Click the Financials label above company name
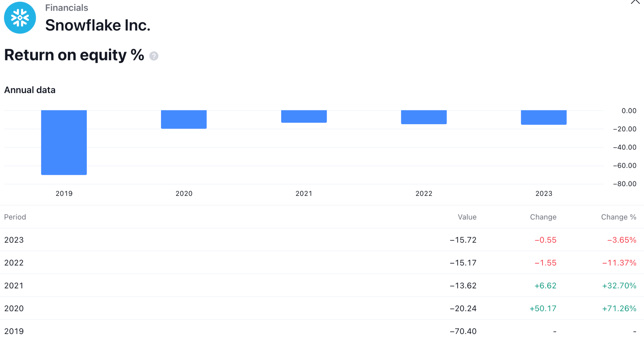The height and width of the screenshot is (339, 644). pos(67,8)
